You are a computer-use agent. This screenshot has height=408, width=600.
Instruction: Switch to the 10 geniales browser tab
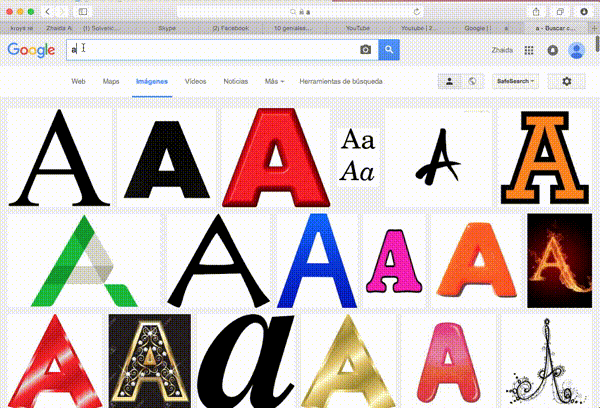point(293,28)
